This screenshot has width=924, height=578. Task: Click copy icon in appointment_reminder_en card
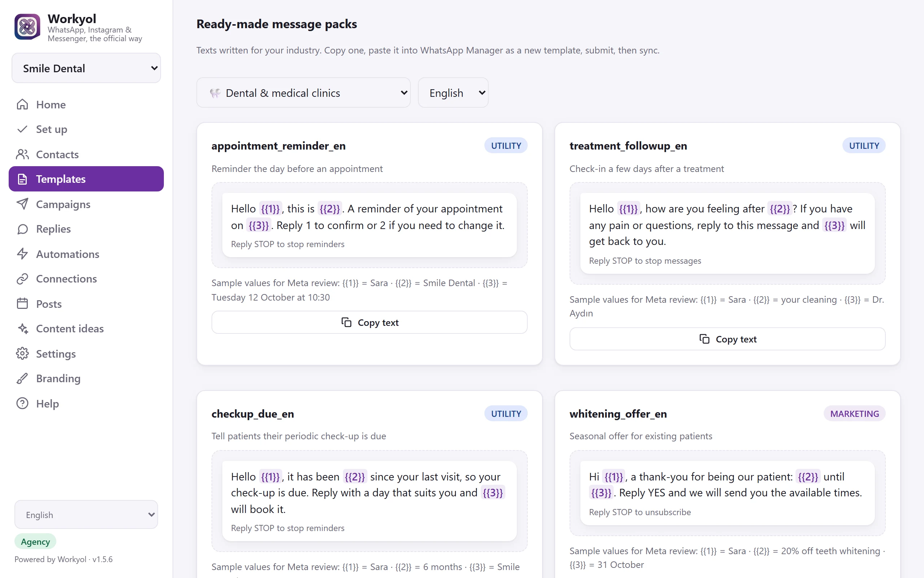pos(346,322)
